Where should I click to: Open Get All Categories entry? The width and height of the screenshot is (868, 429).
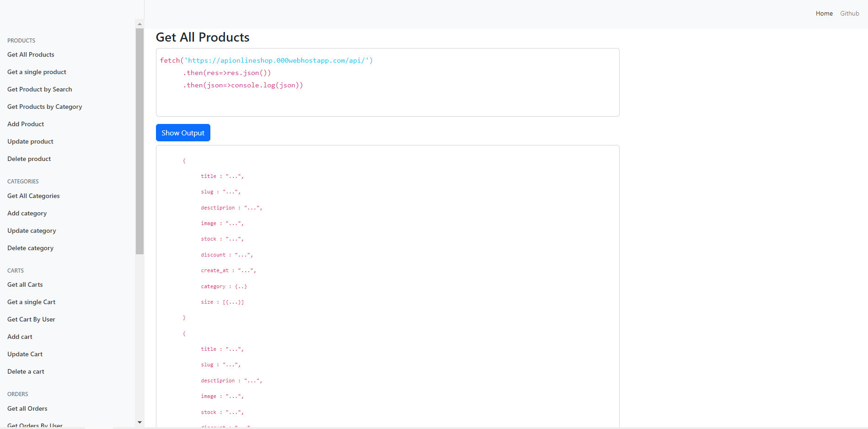coord(33,196)
